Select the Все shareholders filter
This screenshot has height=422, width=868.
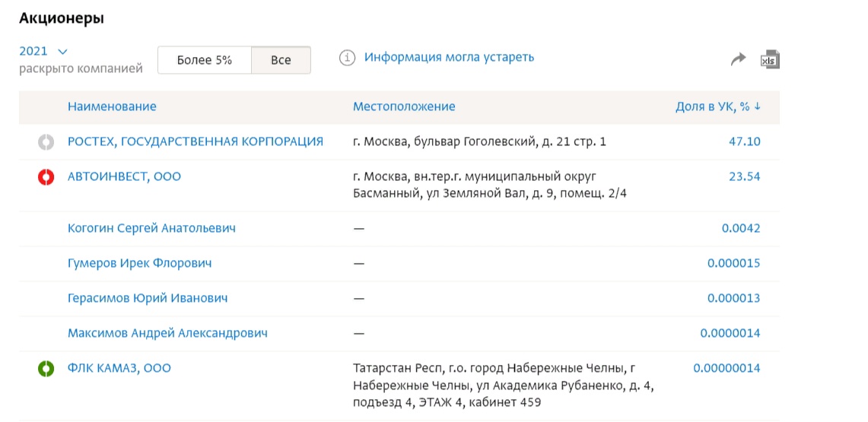click(x=281, y=60)
